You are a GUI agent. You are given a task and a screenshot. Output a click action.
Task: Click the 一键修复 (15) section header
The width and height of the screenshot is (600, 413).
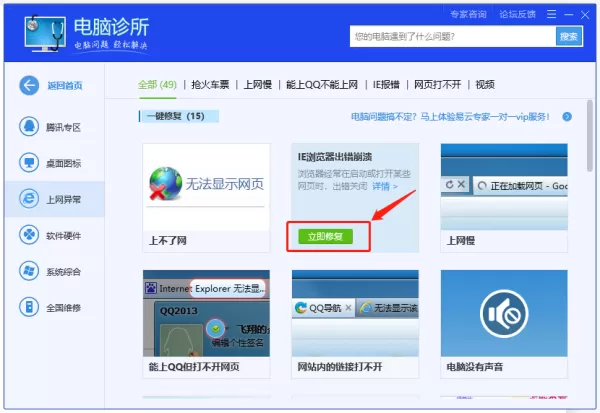(x=178, y=116)
